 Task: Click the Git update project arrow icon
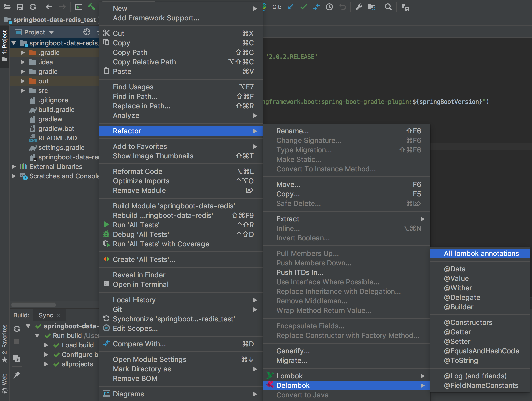[290, 7]
